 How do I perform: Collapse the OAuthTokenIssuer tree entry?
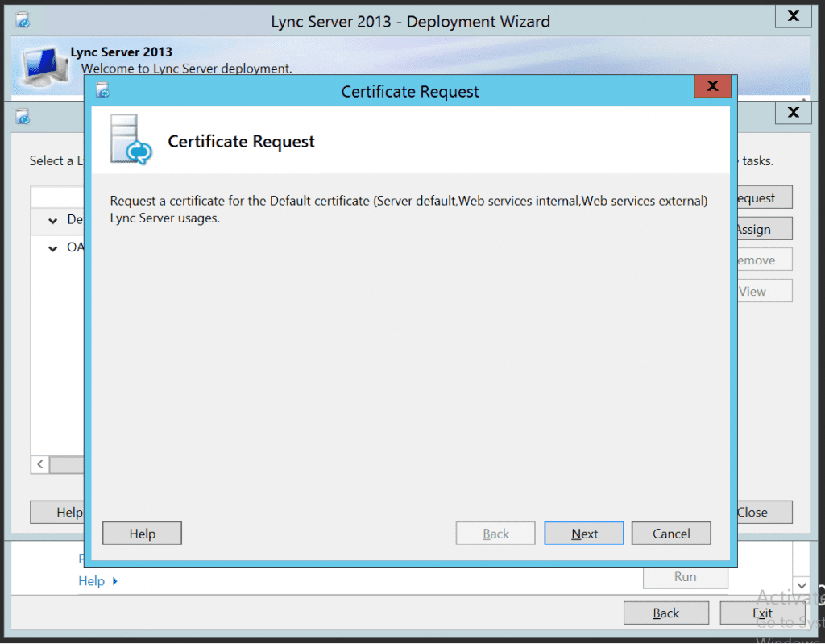(x=52, y=247)
